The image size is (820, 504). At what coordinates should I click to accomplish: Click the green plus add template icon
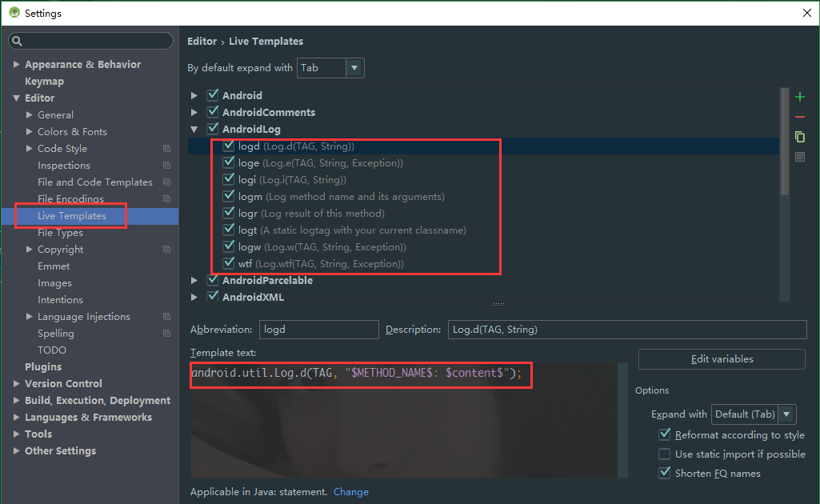click(799, 97)
